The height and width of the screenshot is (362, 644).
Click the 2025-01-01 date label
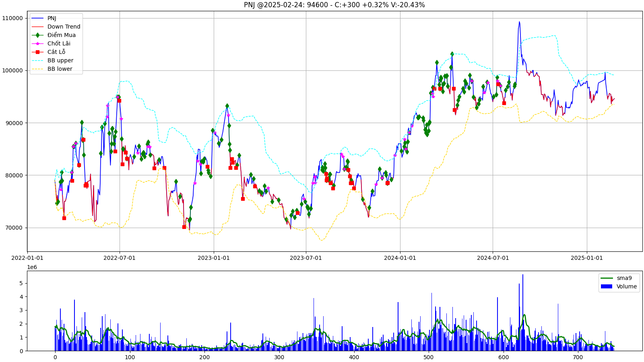point(587,258)
